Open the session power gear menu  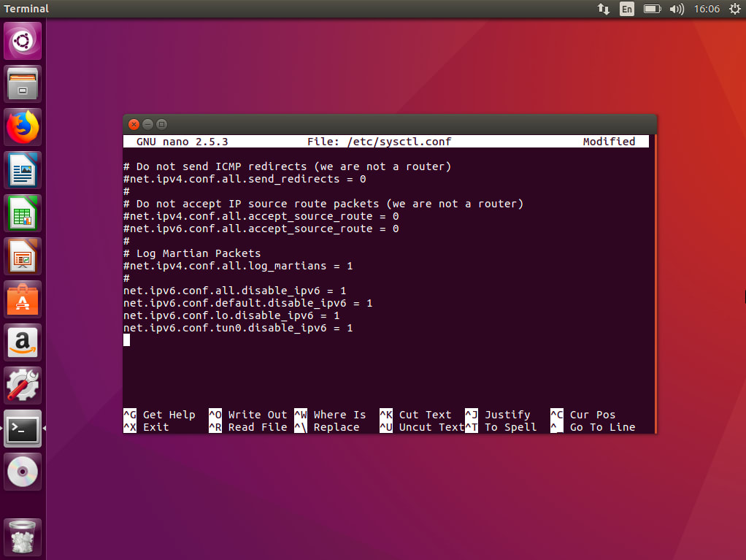click(734, 9)
